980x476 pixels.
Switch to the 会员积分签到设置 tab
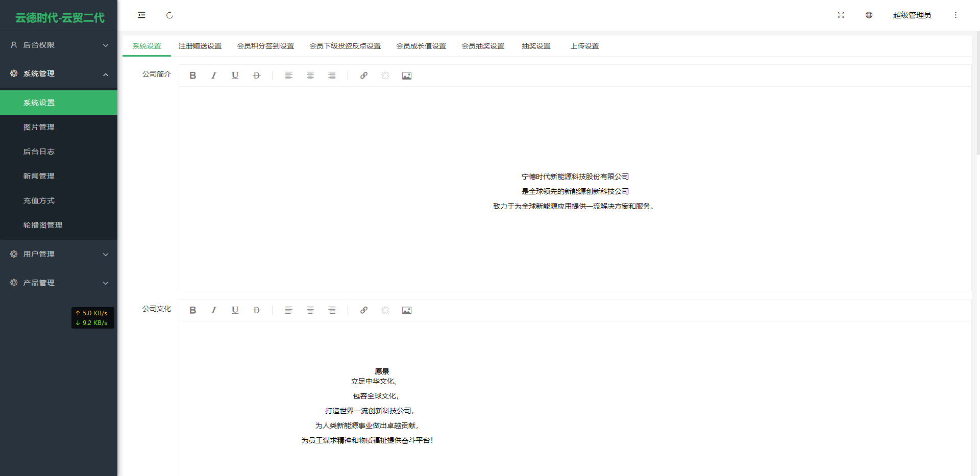[265, 46]
